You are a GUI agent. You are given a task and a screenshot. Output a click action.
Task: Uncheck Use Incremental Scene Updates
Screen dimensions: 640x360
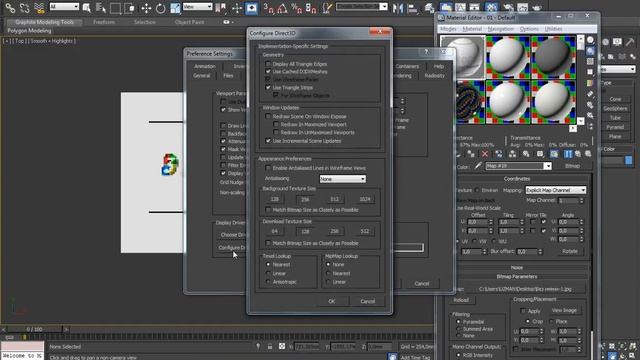click(x=268, y=141)
